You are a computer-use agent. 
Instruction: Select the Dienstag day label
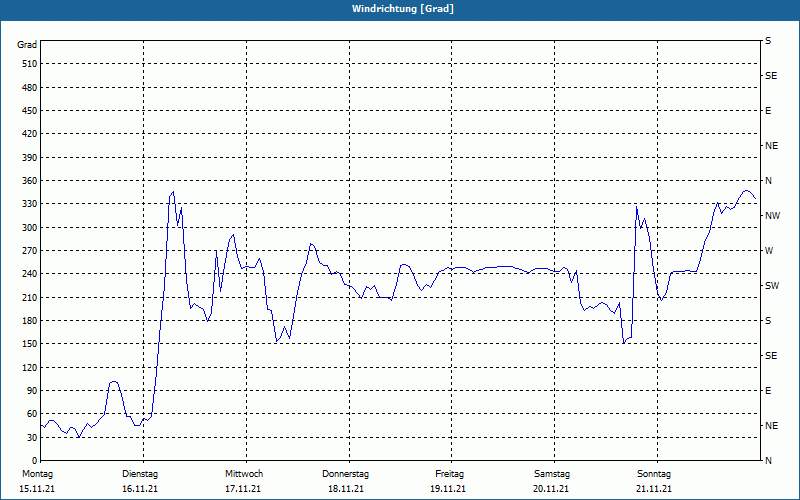[140, 474]
